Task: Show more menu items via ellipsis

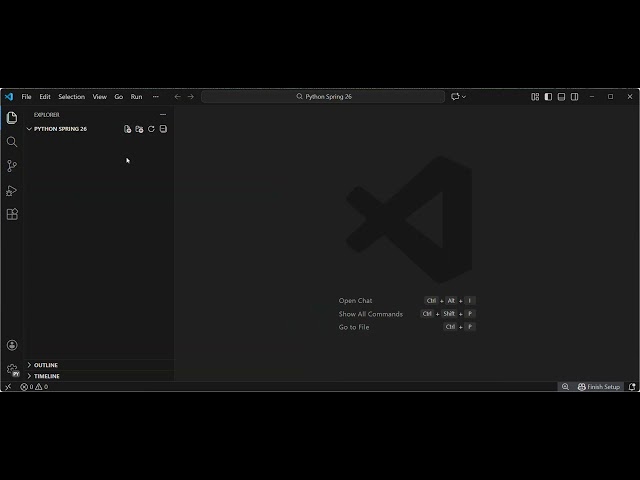Action: [156, 97]
